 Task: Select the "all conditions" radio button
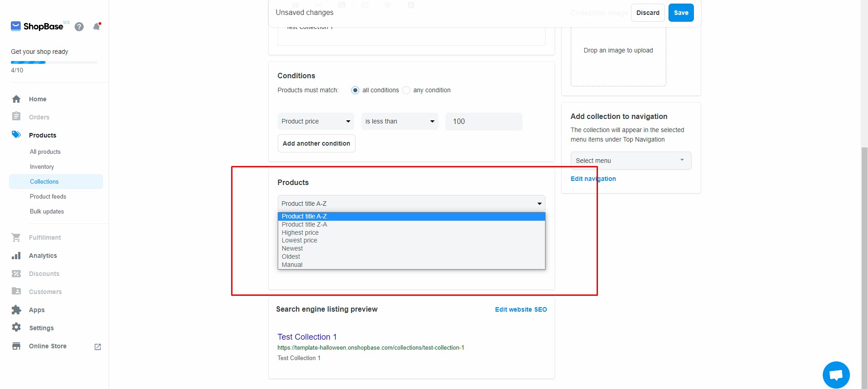(x=355, y=90)
